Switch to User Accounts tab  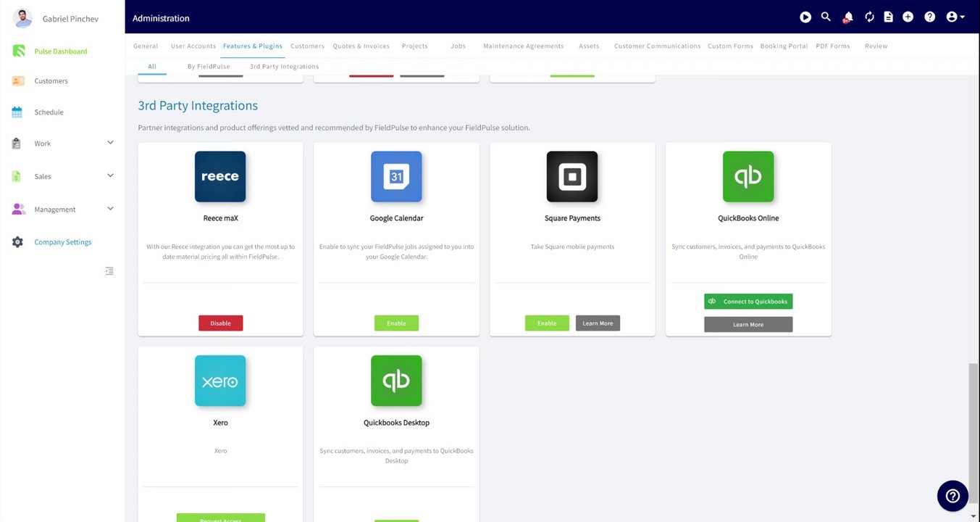[193, 46]
